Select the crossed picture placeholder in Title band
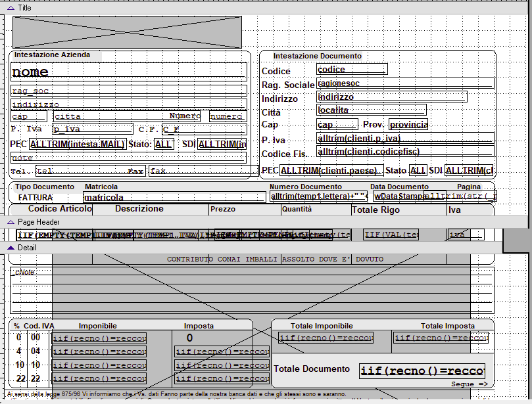The height and width of the screenshot is (404, 532). pyautogui.click(x=127, y=32)
